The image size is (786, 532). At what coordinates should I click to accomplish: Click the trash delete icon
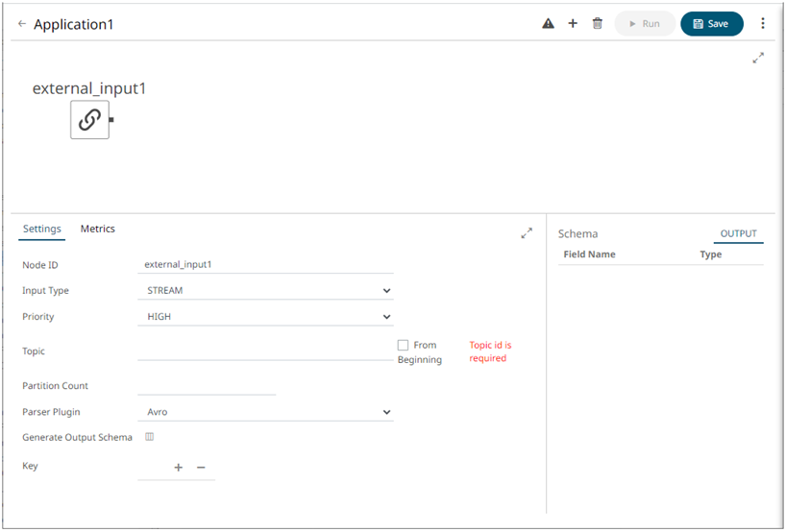597,24
